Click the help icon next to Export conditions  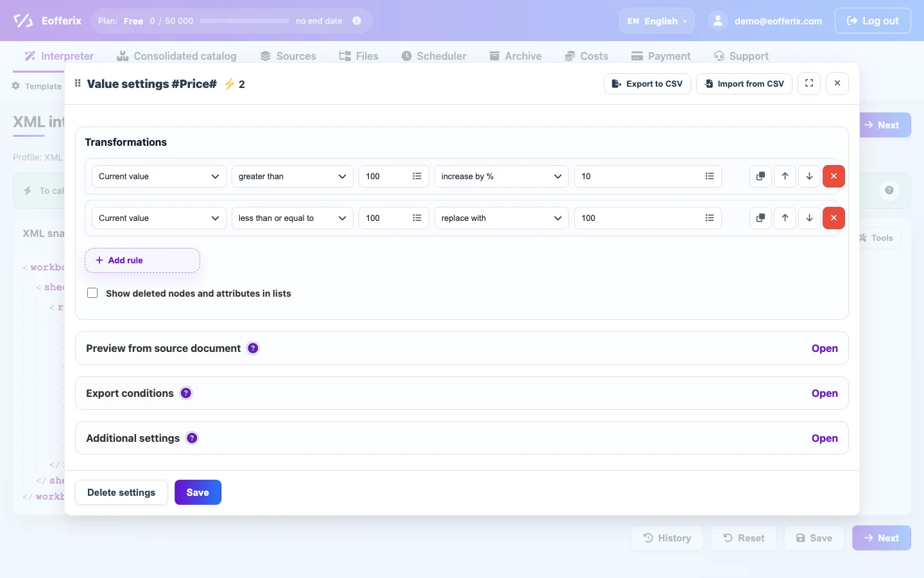(186, 393)
